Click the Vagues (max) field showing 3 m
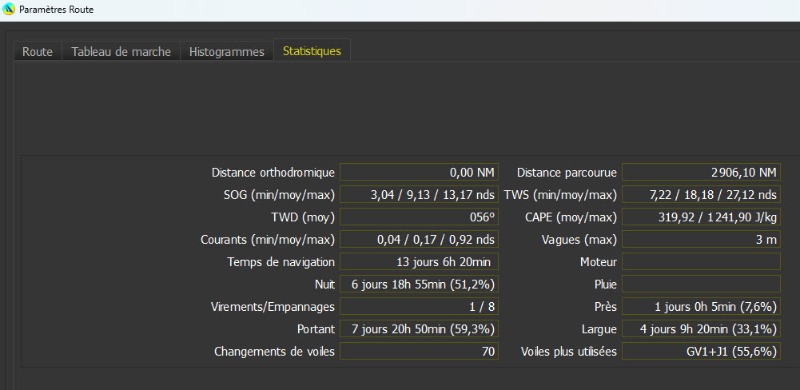 point(701,239)
